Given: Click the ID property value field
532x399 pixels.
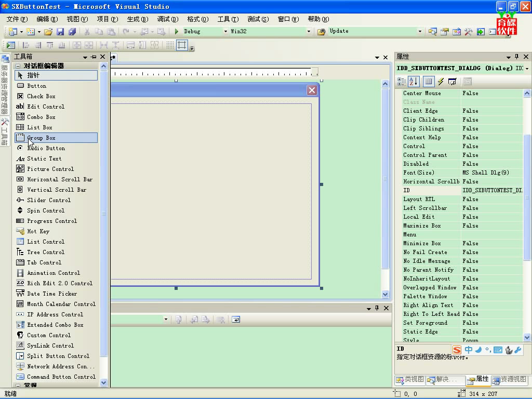Looking at the screenshot, I should pos(492,190).
